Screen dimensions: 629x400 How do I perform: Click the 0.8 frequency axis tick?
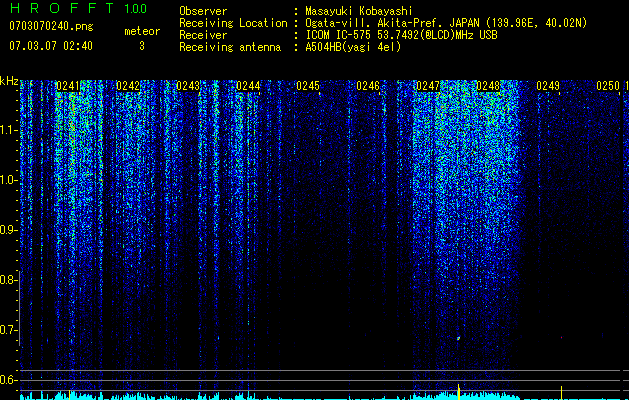(8, 280)
